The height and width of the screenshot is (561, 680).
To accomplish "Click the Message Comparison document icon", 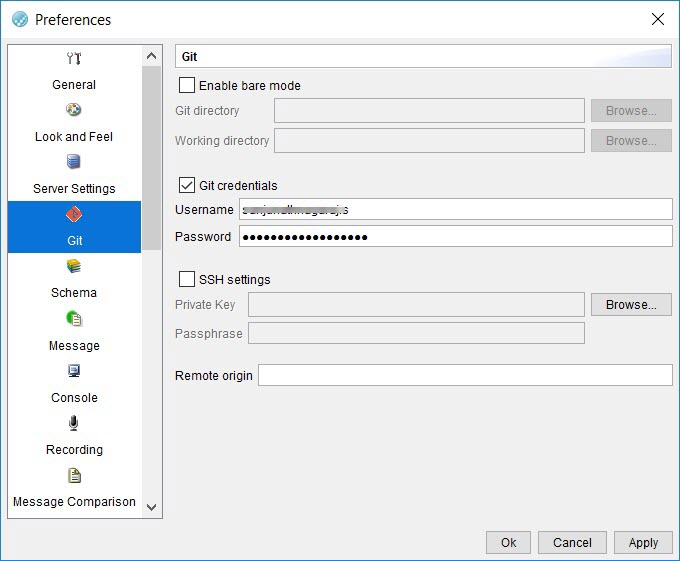I will coord(74,476).
